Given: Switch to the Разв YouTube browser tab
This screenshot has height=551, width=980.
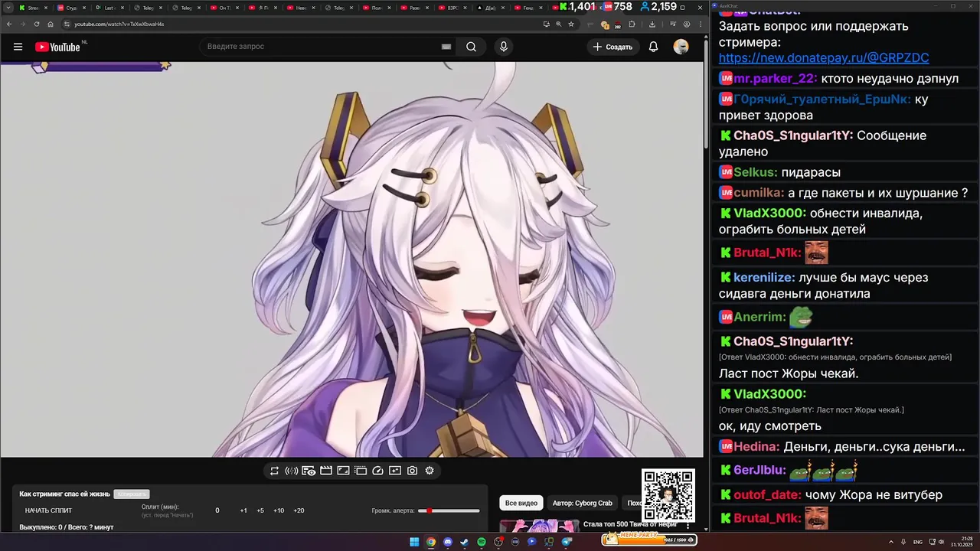Looking at the screenshot, I should click(x=416, y=8).
